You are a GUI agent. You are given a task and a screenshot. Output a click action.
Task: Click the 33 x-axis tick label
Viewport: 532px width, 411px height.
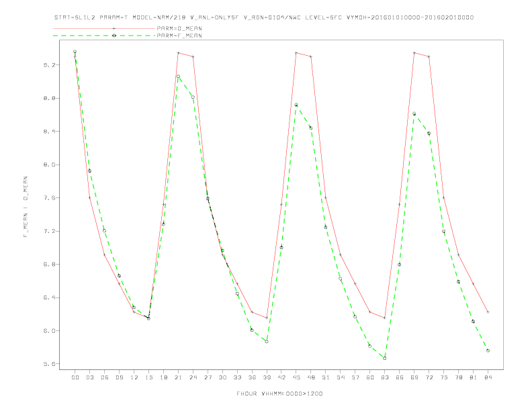[237, 377]
